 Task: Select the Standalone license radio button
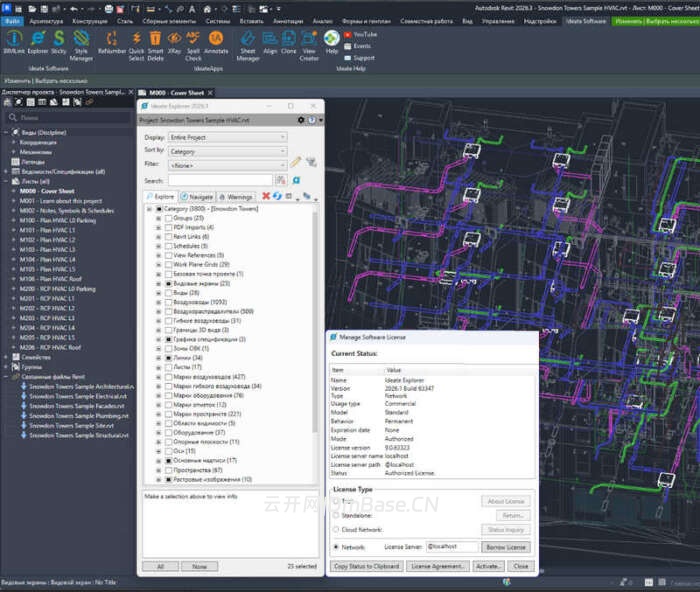click(336, 515)
